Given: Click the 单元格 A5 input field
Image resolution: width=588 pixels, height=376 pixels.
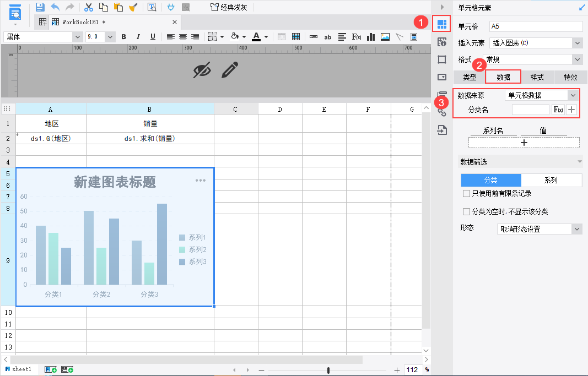Looking at the screenshot, I should [x=536, y=26].
